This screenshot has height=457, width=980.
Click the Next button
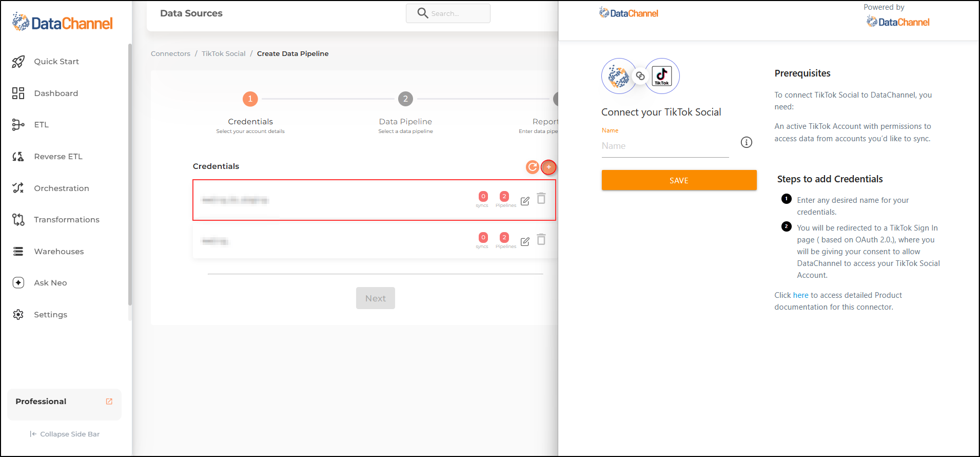click(x=376, y=298)
